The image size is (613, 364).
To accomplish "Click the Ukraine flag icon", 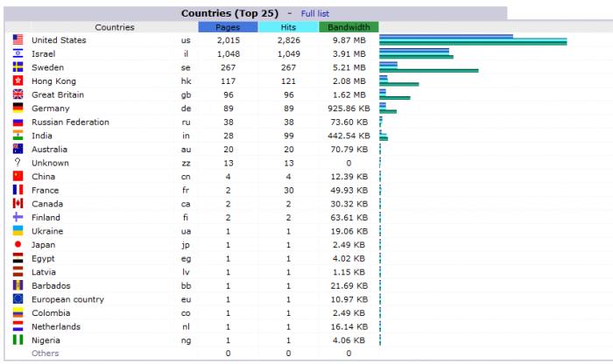I will point(18,231).
